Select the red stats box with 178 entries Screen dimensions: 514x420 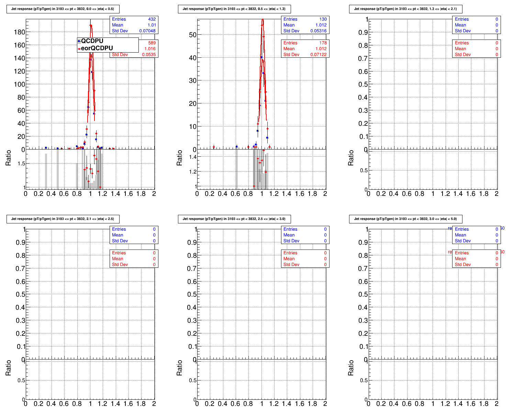click(305, 49)
